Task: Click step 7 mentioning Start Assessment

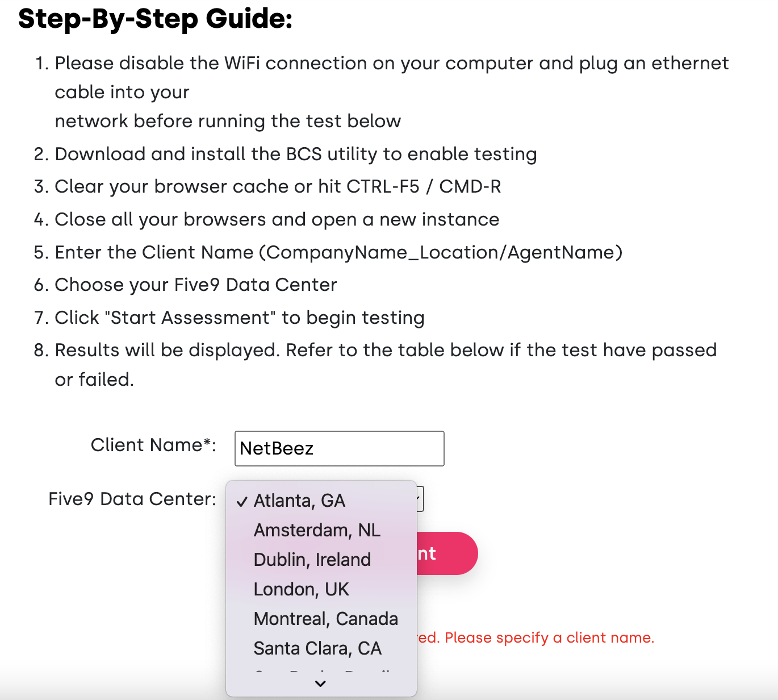Action: pyautogui.click(x=240, y=318)
